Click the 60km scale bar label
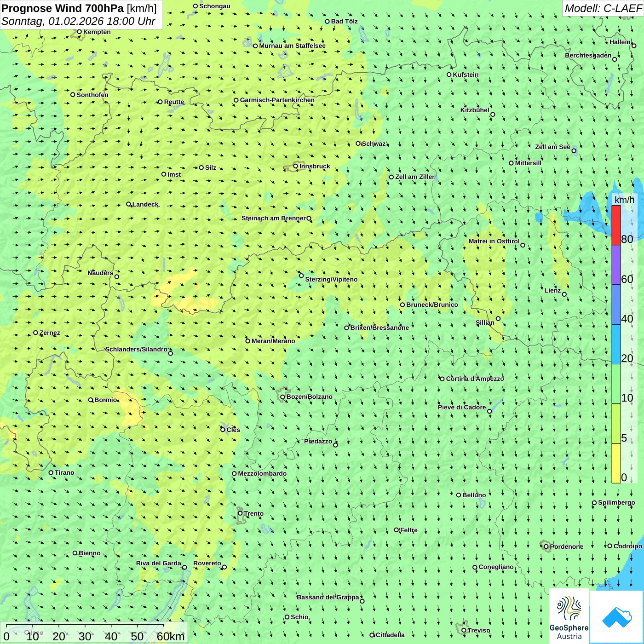The width and height of the screenshot is (644, 644). coord(171,636)
